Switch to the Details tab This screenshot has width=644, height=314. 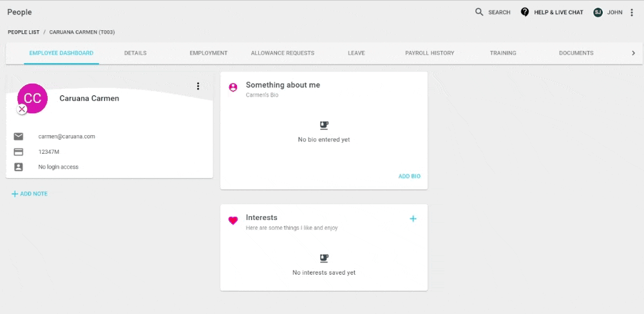click(135, 53)
